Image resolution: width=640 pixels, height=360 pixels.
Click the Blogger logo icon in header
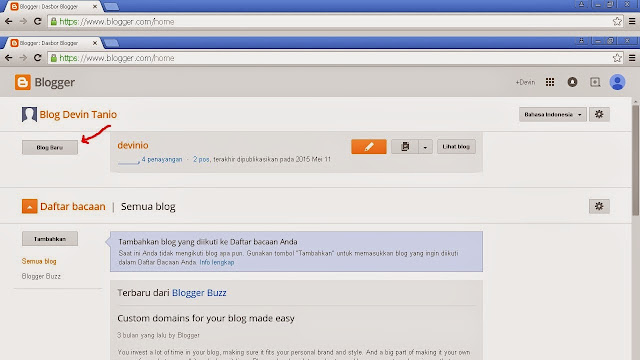[22, 82]
